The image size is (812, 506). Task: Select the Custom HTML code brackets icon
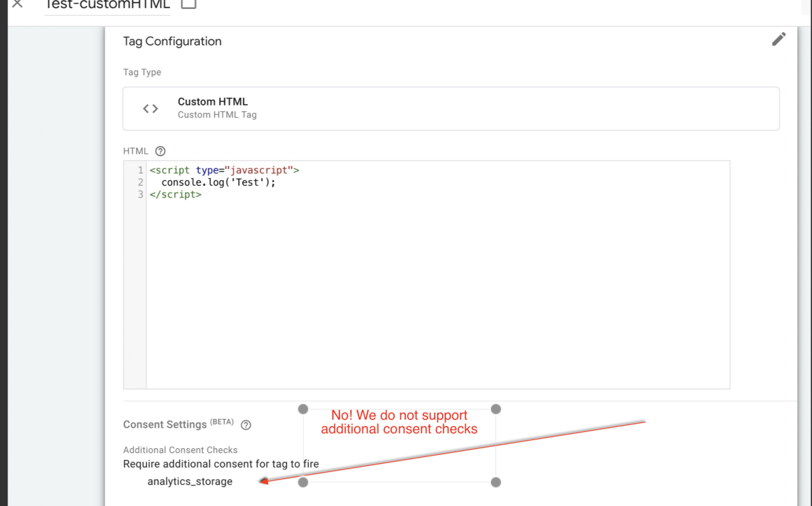pyautogui.click(x=150, y=108)
